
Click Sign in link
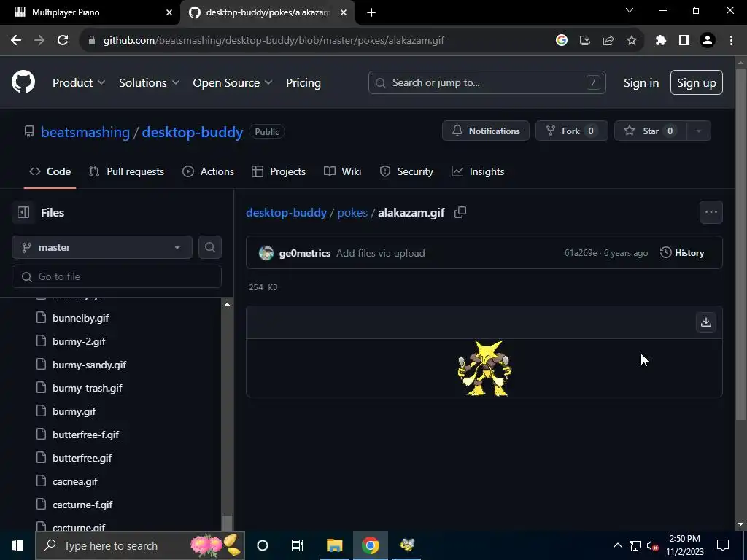(640, 83)
